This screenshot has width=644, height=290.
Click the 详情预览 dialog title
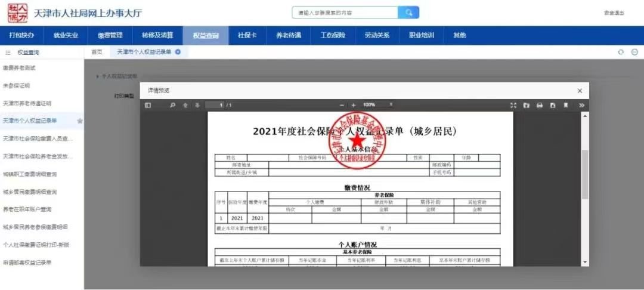click(x=159, y=90)
